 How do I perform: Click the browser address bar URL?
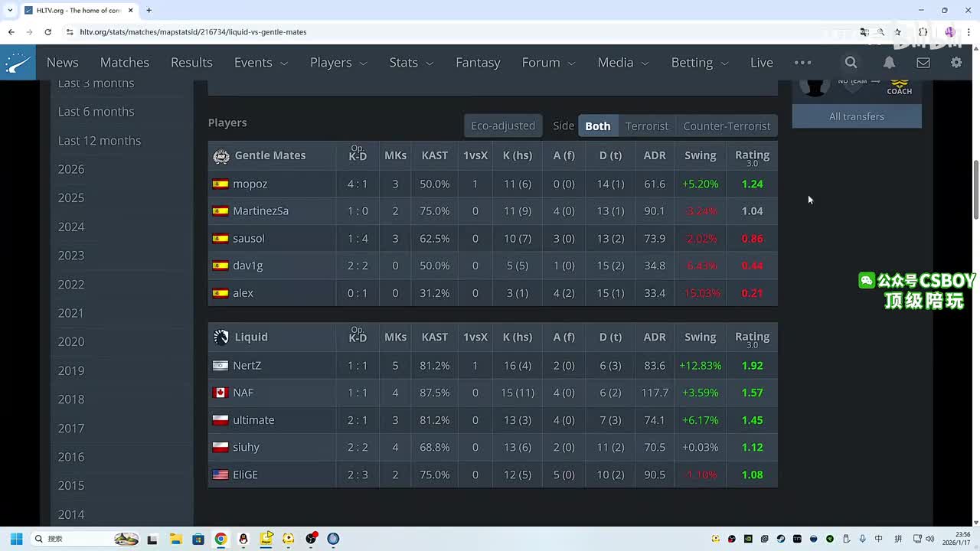pos(193,32)
